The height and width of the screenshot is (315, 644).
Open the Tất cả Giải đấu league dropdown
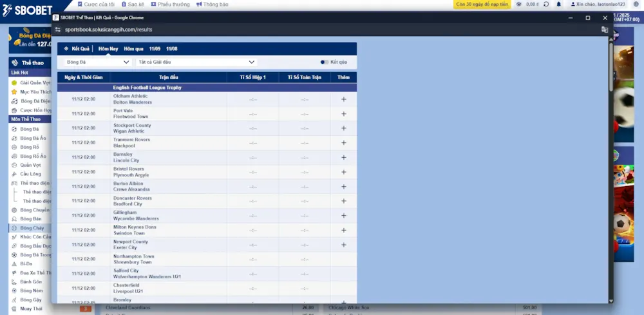(196, 62)
